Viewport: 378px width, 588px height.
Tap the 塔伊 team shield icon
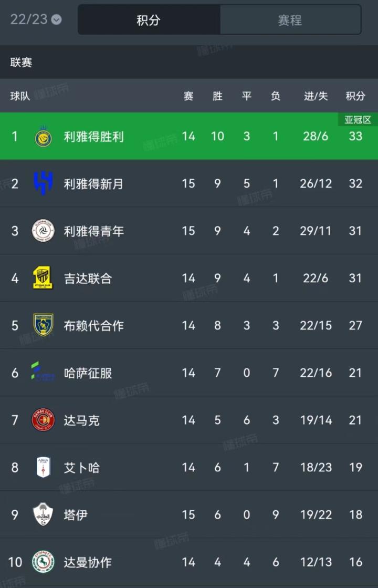[43, 514]
